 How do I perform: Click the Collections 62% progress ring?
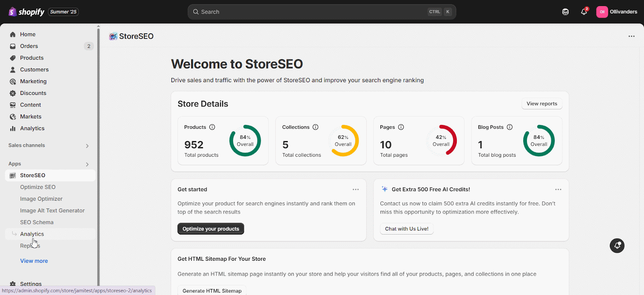[343, 141]
